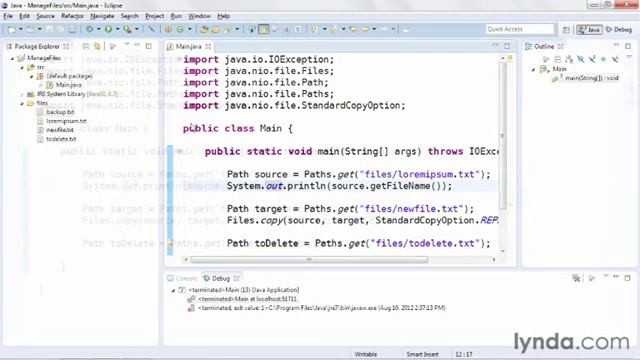Click the Open Type toolbar icon
The width and height of the screenshot is (640, 360).
point(204,29)
